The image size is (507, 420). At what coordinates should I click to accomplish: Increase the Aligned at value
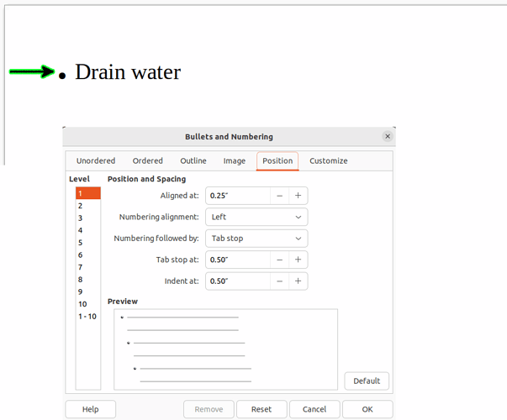298,196
